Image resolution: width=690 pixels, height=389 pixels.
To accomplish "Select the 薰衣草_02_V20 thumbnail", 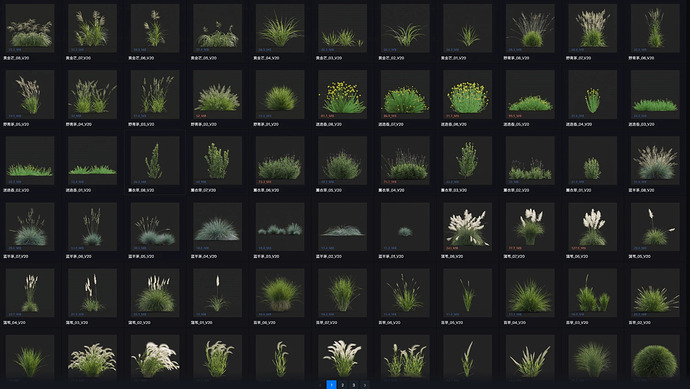I will pyautogui.click(x=530, y=160).
